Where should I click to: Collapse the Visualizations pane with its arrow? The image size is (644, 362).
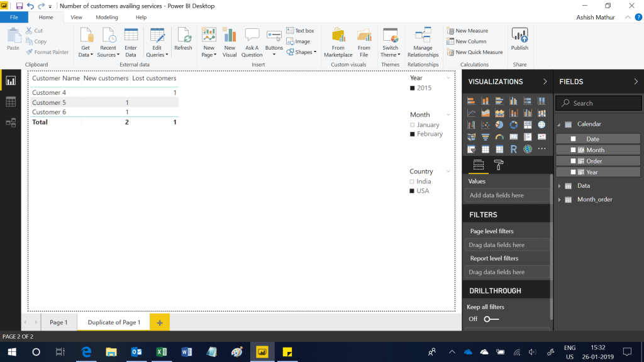545,82
